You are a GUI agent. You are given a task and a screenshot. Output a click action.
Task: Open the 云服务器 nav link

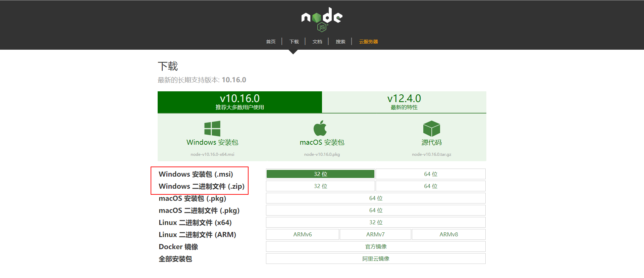[x=368, y=42]
